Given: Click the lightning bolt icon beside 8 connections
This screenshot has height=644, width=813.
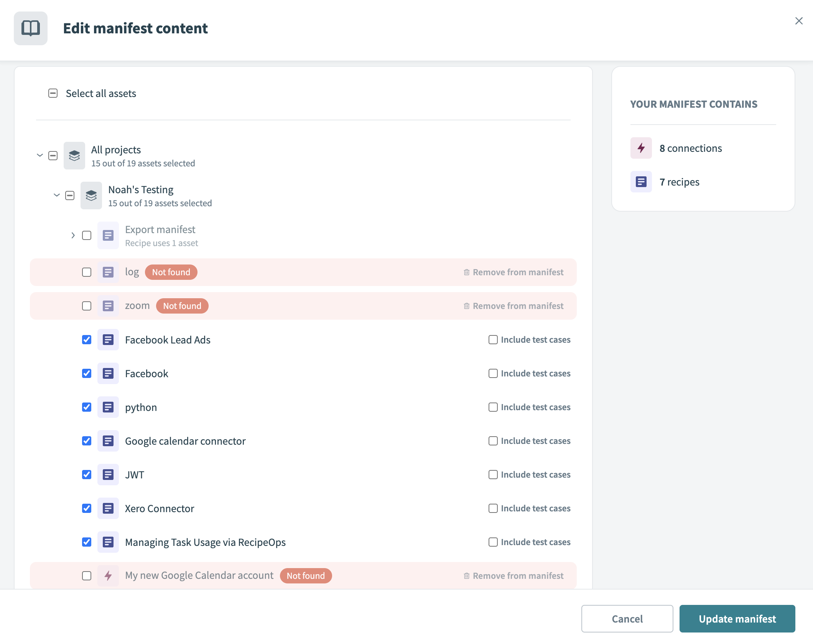Looking at the screenshot, I should pyautogui.click(x=641, y=148).
